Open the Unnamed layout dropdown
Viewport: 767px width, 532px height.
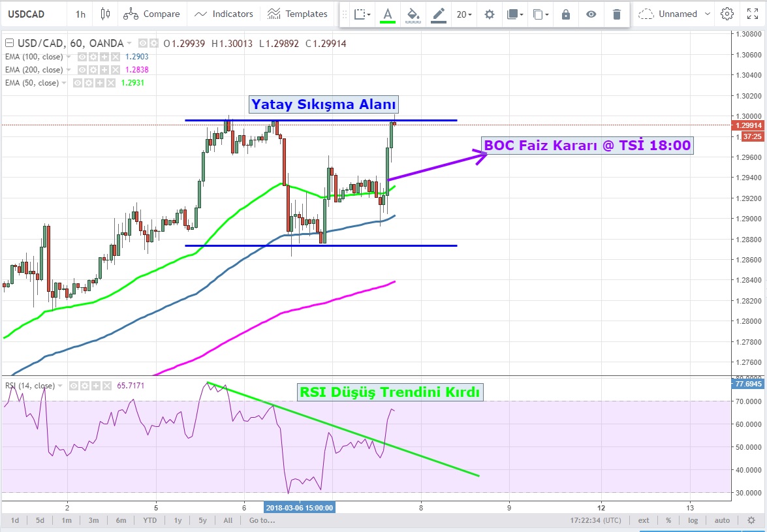668,14
